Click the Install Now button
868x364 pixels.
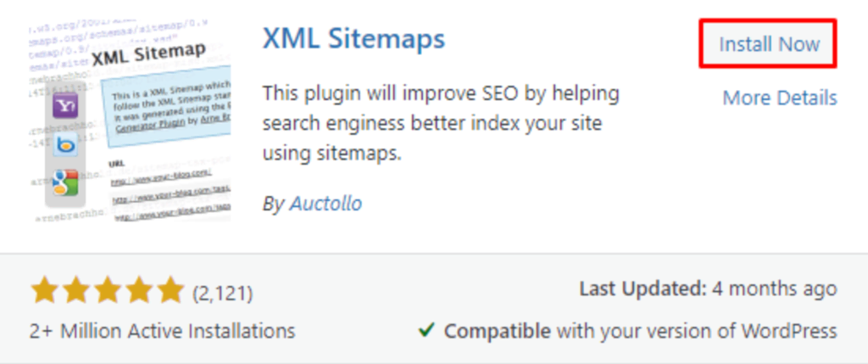click(769, 44)
